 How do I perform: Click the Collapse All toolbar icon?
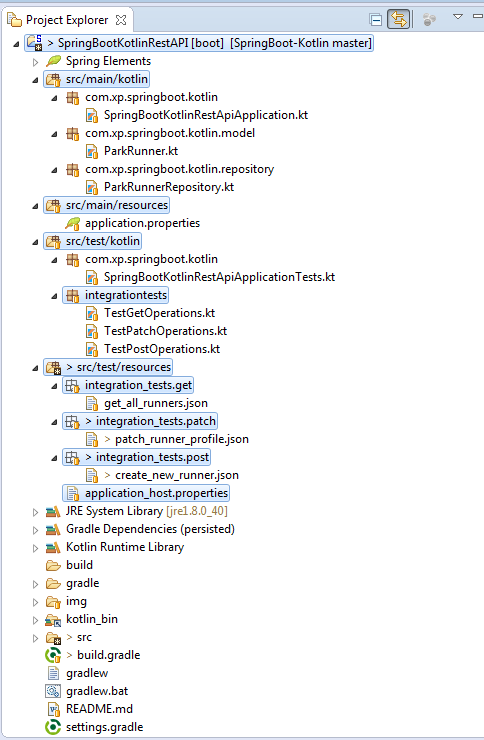coord(376,20)
